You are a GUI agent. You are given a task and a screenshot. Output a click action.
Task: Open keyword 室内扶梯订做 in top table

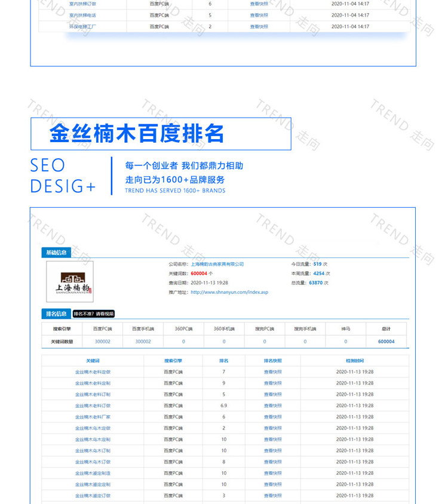coord(82,4)
